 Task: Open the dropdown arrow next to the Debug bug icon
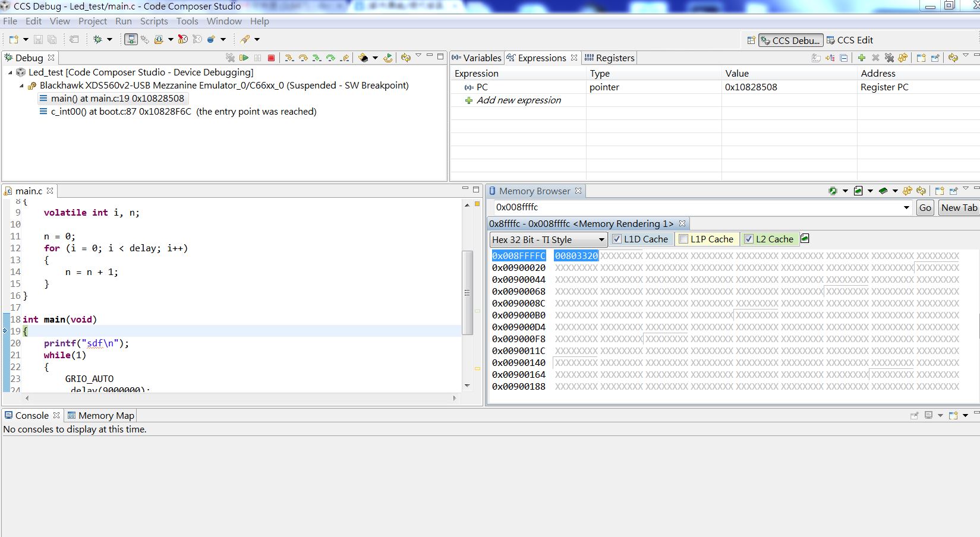109,39
